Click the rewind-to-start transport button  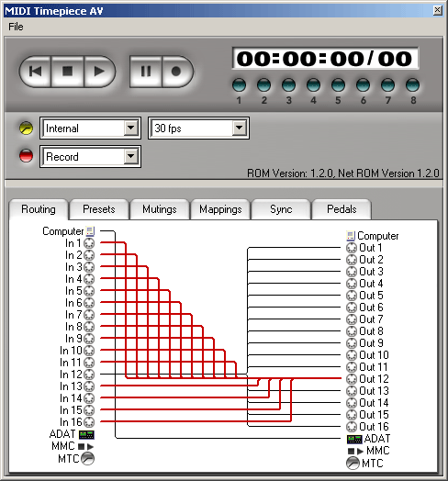pyautogui.click(x=35, y=72)
